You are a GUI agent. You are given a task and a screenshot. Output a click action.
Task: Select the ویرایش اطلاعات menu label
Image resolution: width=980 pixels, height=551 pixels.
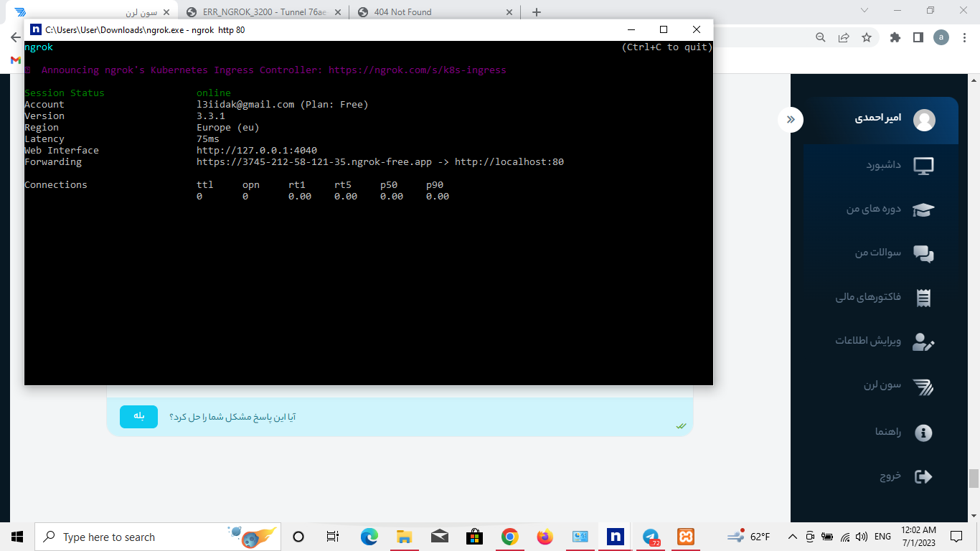868,341
